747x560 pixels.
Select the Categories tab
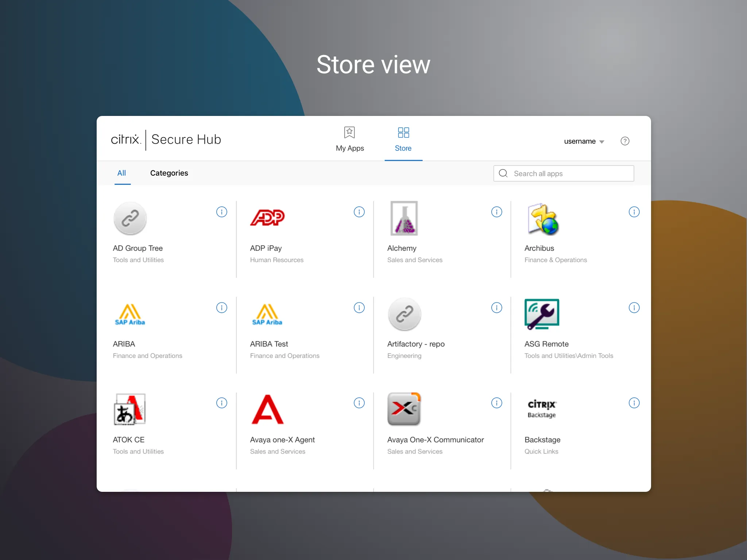(169, 173)
